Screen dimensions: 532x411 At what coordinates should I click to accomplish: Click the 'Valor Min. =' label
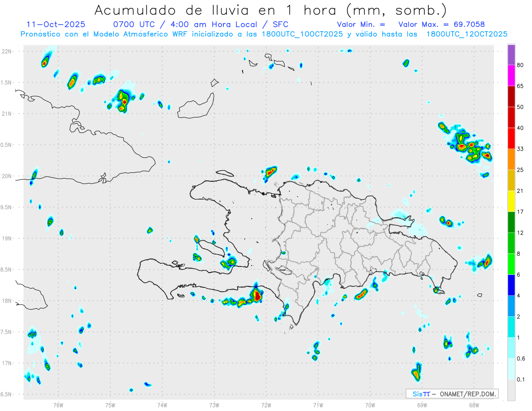361,24
